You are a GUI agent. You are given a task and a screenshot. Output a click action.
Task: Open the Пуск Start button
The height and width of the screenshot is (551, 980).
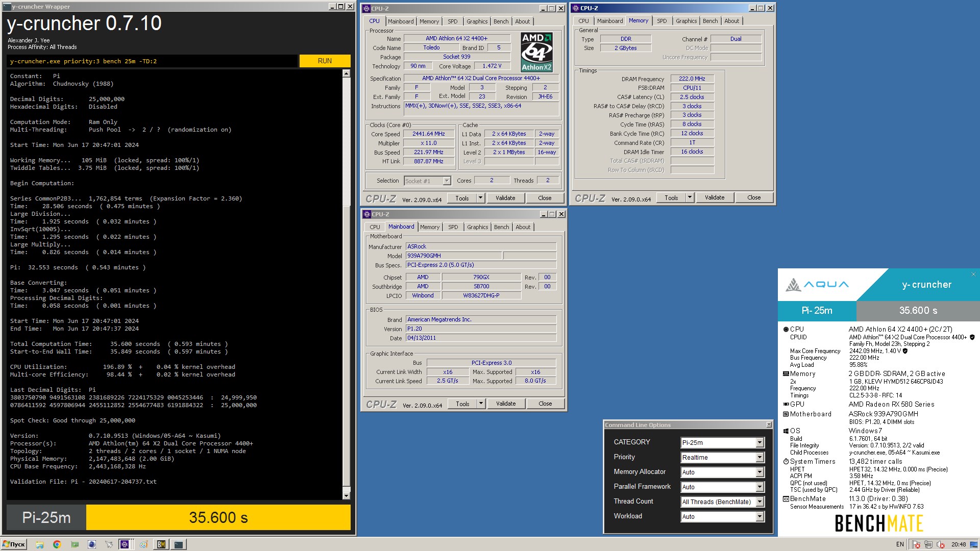[14, 544]
